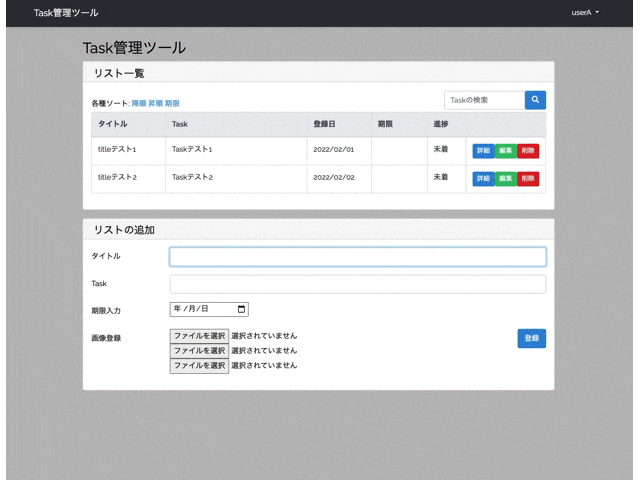640x480 pixels.
Task: Select the Taskテスト2 cell
Action: tap(236, 178)
